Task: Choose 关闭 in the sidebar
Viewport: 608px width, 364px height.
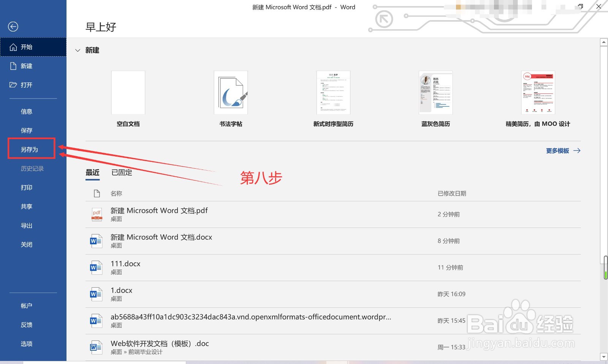Action: [33, 245]
